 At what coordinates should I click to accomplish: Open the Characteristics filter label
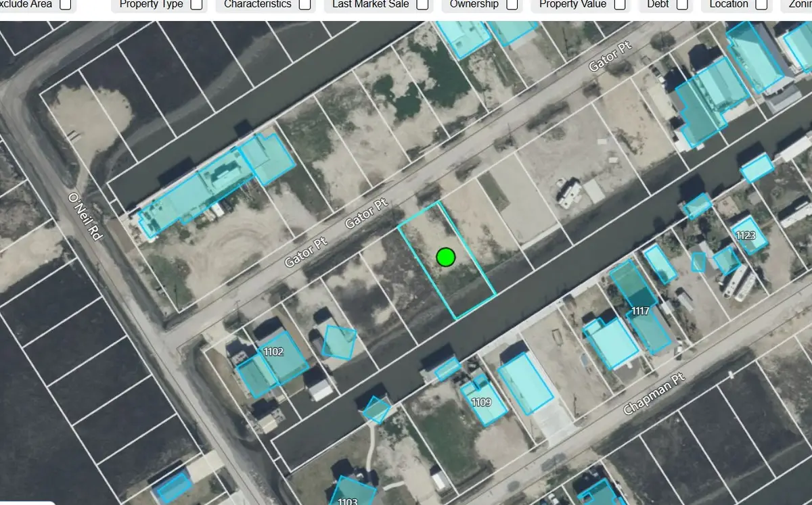coord(258,4)
